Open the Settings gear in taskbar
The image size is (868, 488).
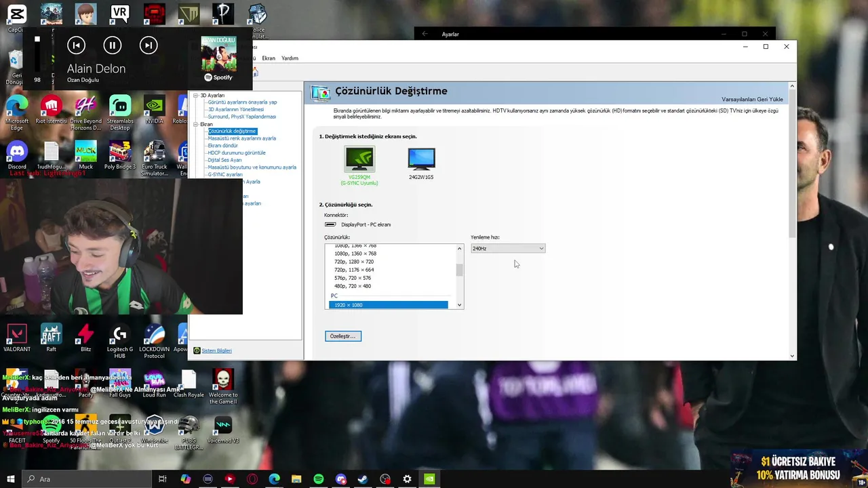tap(407, 479)
